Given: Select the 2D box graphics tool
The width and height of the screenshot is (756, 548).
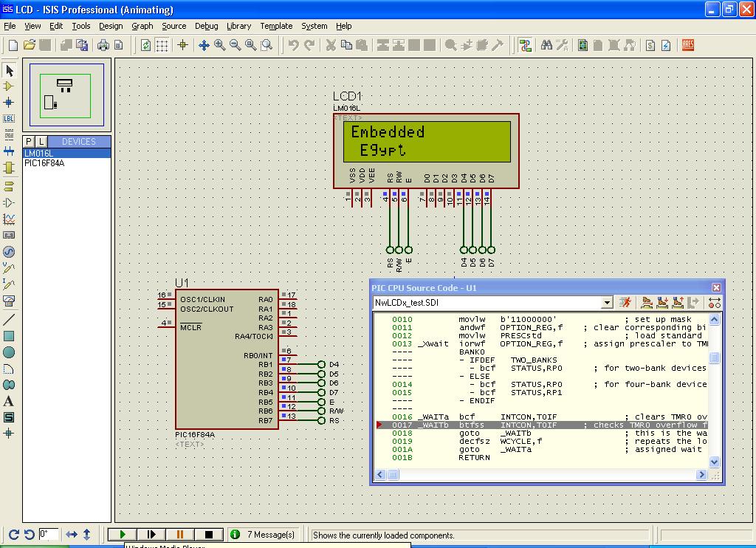Looking at the screenshot, I should 9,336.
